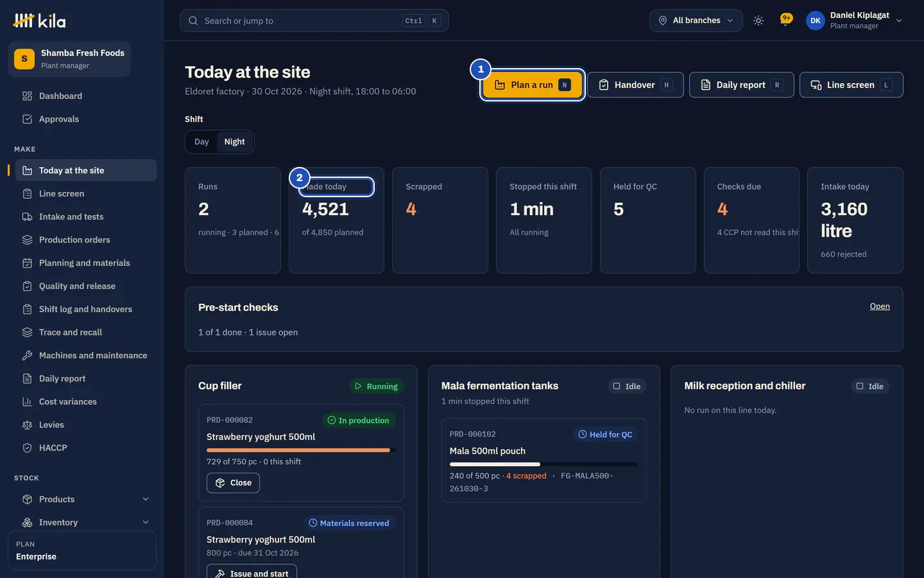Screen dimensions: 924x578
Task: Launch the Line screen header button
Action: pyautogui.click(x=851, y=85)
